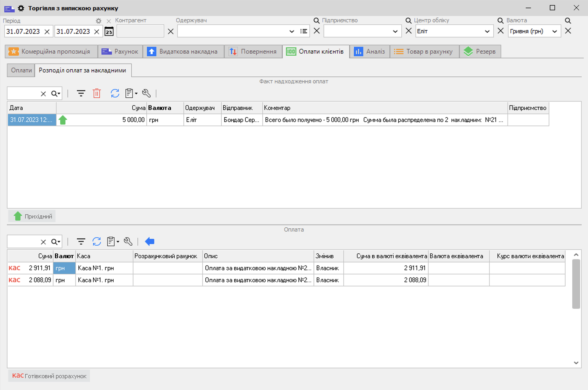Switch to the Оплати sub-tab
The height and width of the screenshot is (390, 588).
point(21,70)
